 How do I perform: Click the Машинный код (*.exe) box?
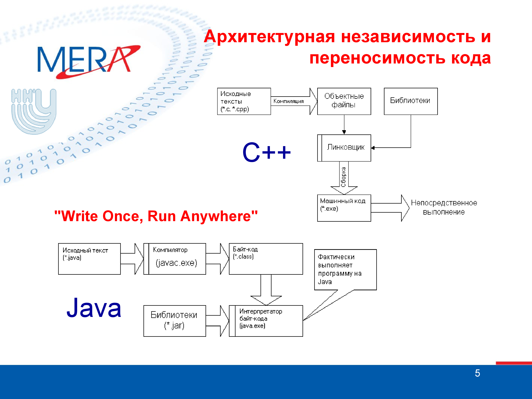coord(343,205)
